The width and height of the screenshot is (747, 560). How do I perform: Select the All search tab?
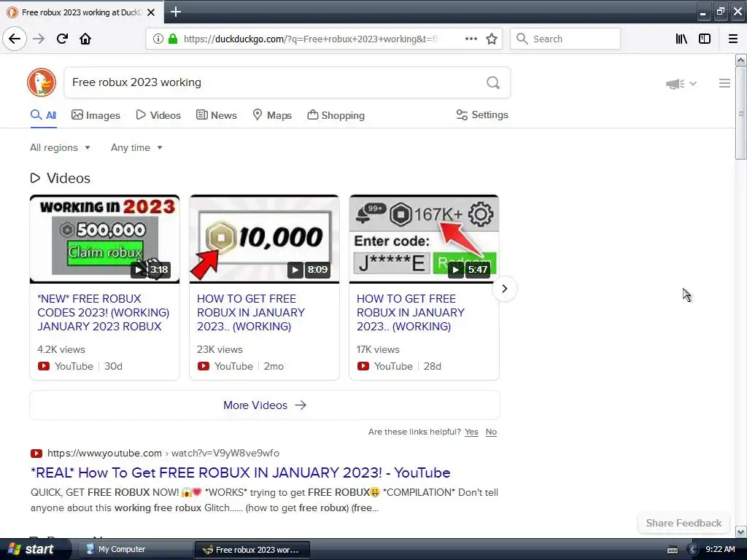click(43, 115)
